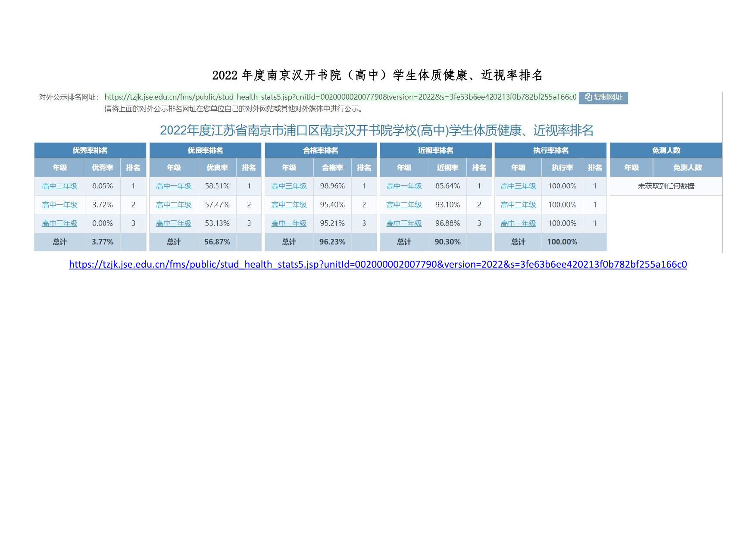Viewport: 756px width, 535px height.
Task: Open 高中一年级 link in 优秀率排名 table
Action: (x=59, y=205)
